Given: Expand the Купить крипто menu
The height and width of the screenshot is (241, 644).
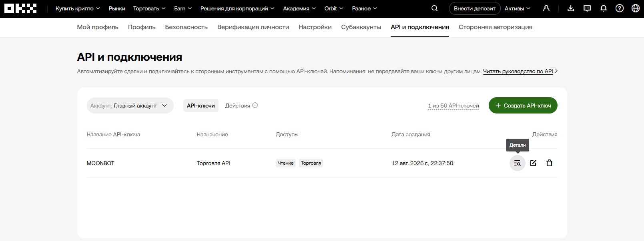Looking at the screenshot, I should coord(78,8).
